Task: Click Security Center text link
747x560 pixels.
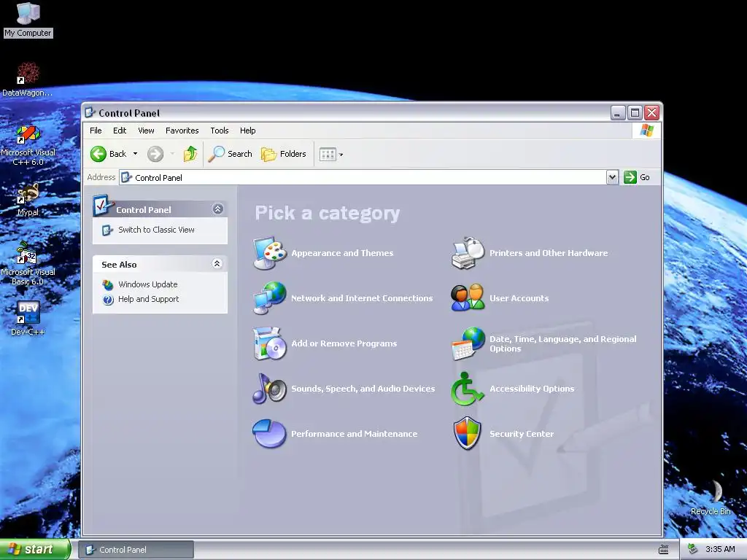Action: pos(522,434)
